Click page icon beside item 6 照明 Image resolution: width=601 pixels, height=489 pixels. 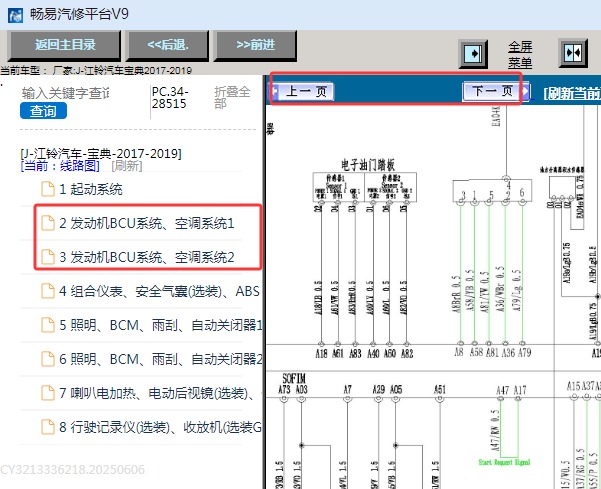[48, 359]
